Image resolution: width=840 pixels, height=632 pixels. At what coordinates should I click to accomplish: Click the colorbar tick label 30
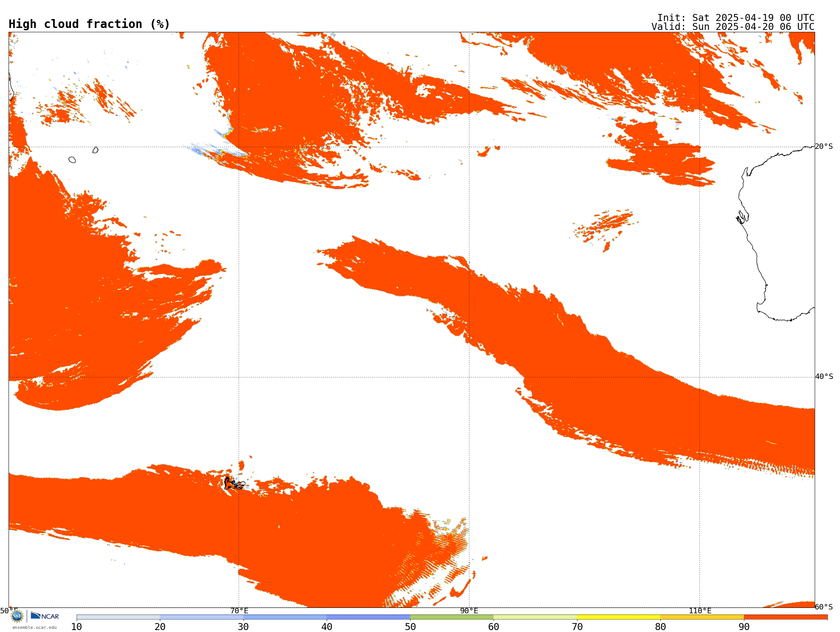[243, 627]
